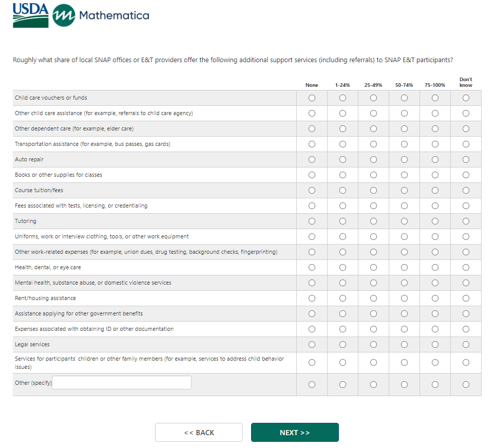The image size is (496, 448).
Task: Select None for Health, dental, or eye care
Action: [x=312, y=268]
